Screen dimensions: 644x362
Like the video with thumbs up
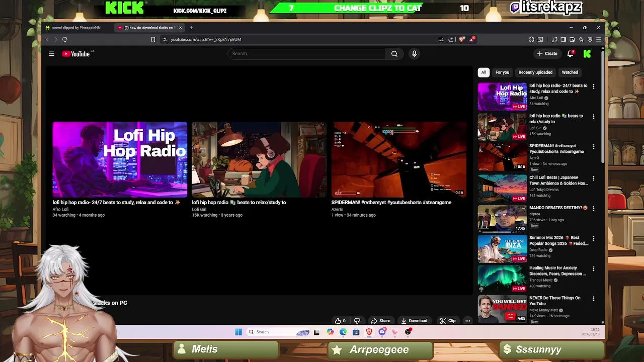pos(340,321)
